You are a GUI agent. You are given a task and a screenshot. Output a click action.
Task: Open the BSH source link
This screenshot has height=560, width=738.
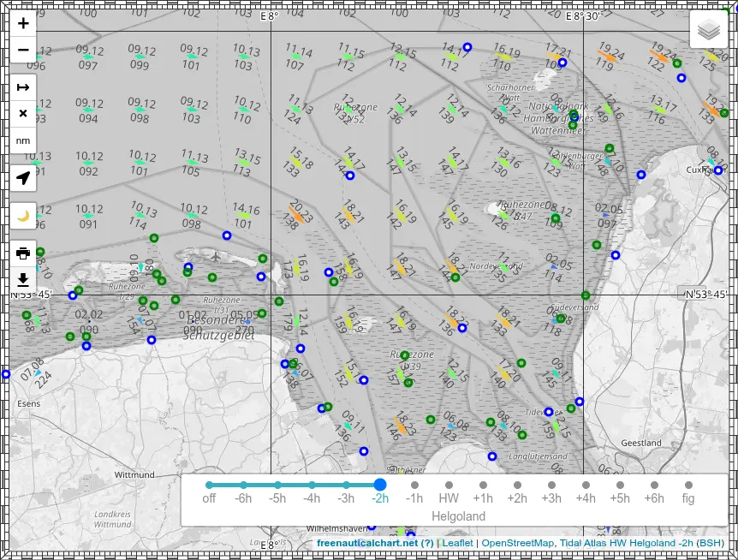pyautogui.click(x=711, y=543)
